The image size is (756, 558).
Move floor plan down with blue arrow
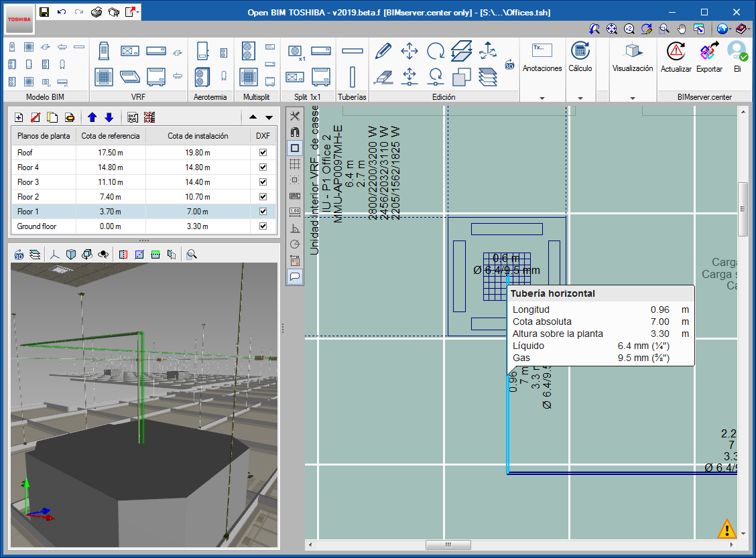point(109,117)
